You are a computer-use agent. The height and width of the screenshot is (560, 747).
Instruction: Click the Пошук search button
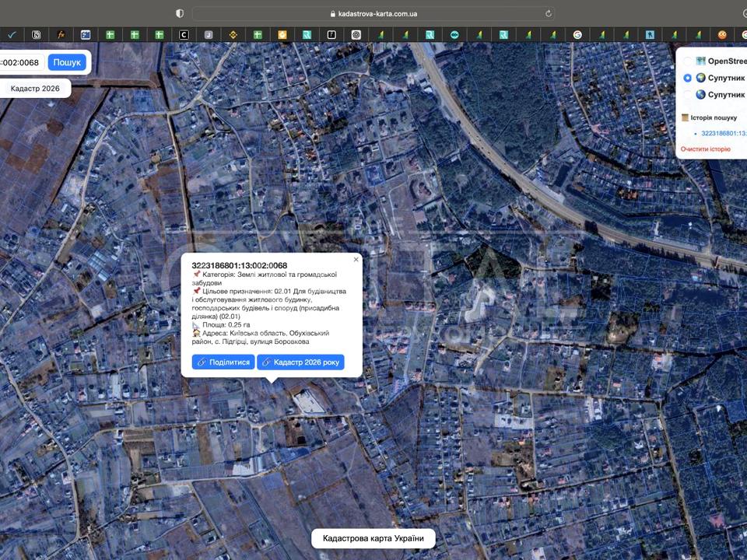[67, 62]
